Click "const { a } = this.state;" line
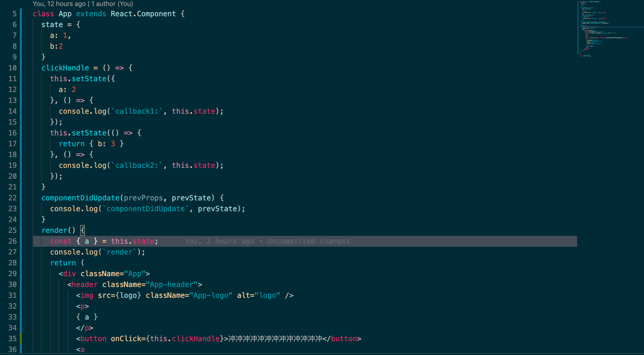Screen dimensions: 644x355 (104, 241)
